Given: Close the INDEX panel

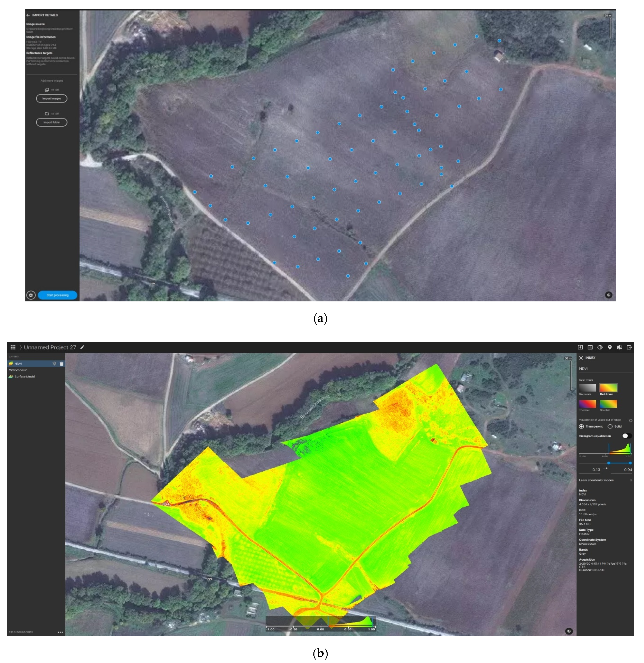Looking at the screenshot, I should tap(581, 358).
